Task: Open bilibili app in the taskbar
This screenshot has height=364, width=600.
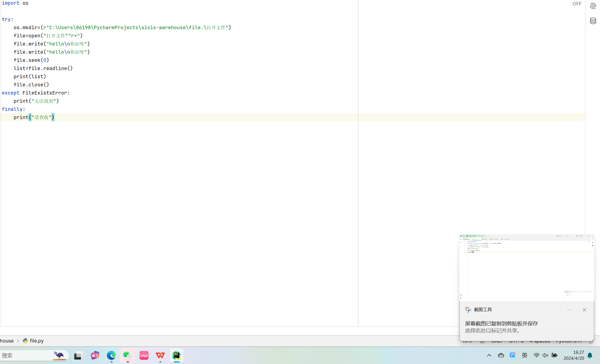Action: [x=144, y=355]
